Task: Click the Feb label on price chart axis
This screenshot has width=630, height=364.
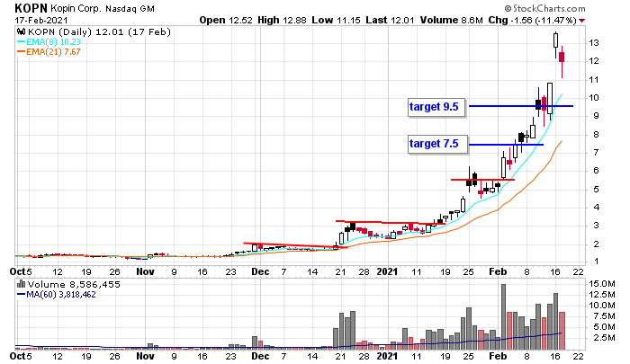Action: tap(498, 271)
